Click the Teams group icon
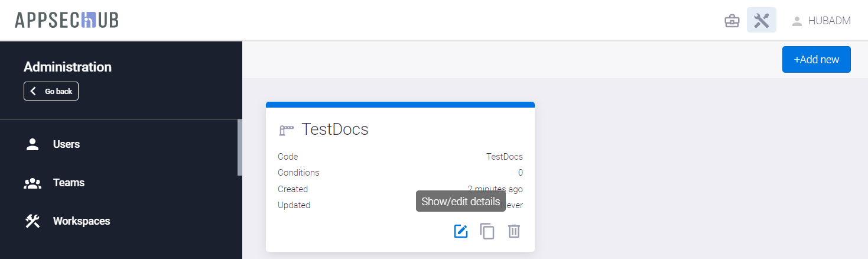The height and width of the screenshot is (259, 868). pos(32,183)
